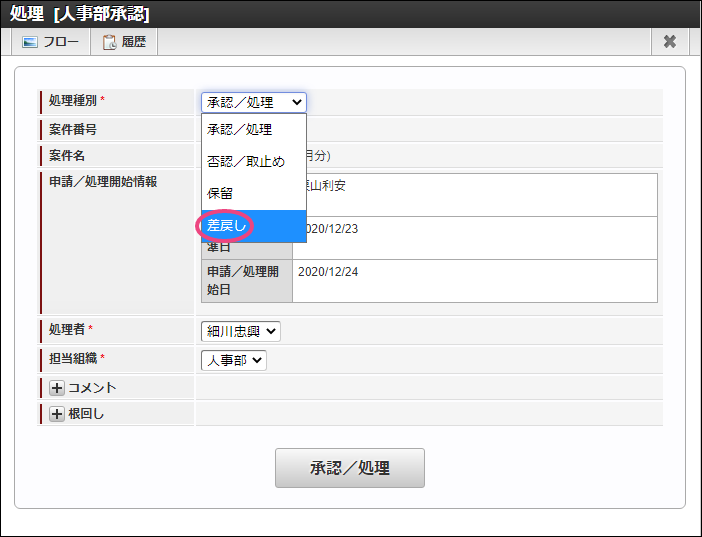Click the 案件番号 field label
The width and height of the screenshot is (702, 537).
[73, 129]
